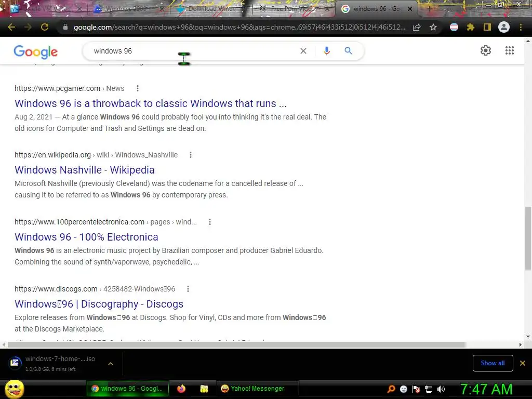This screenshot has height=399, width=532.
Task: Close the downloads bar with the X
Action: [x=523, y=363]
